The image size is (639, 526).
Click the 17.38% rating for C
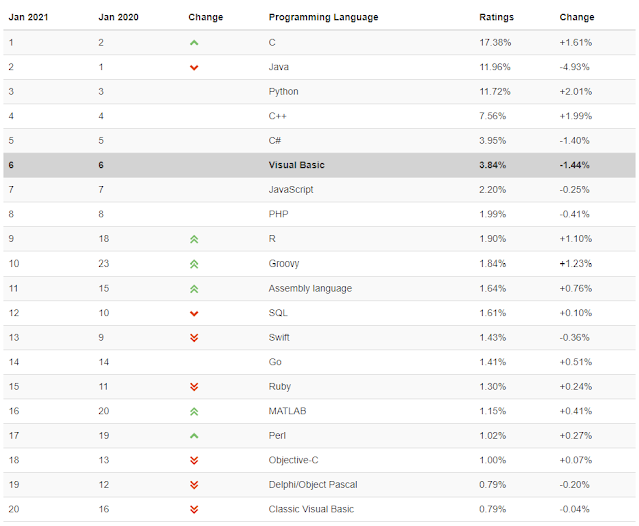pos(494,43)
